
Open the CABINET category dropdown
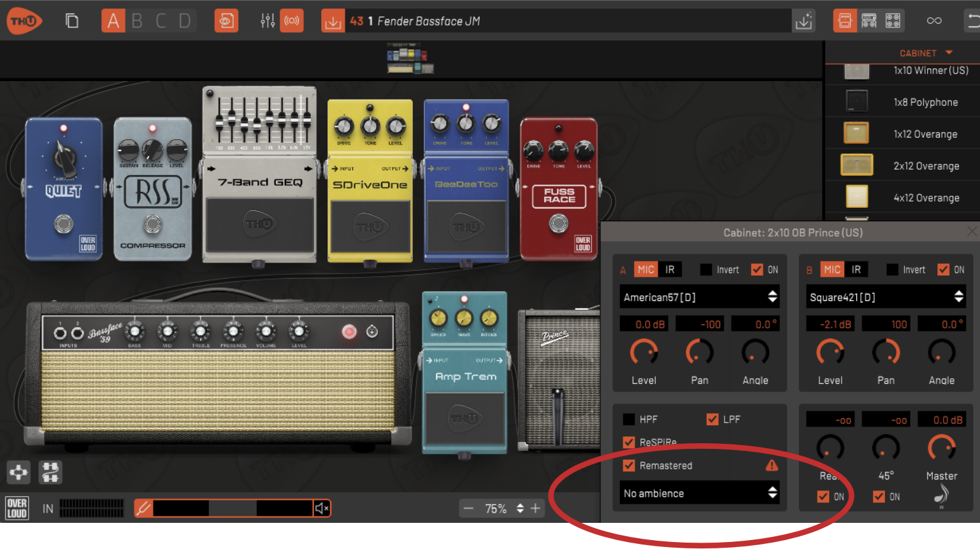coord(925,53)
